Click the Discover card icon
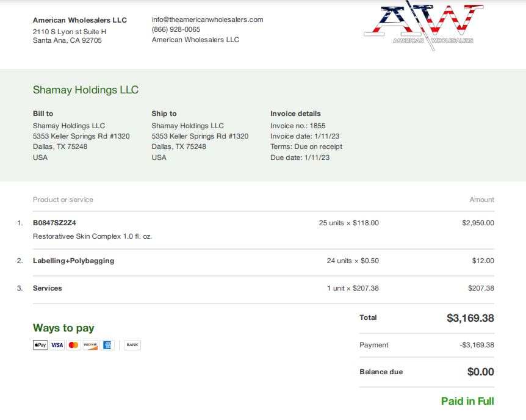This screenshot has height=420, width=526. click(90, 345)
